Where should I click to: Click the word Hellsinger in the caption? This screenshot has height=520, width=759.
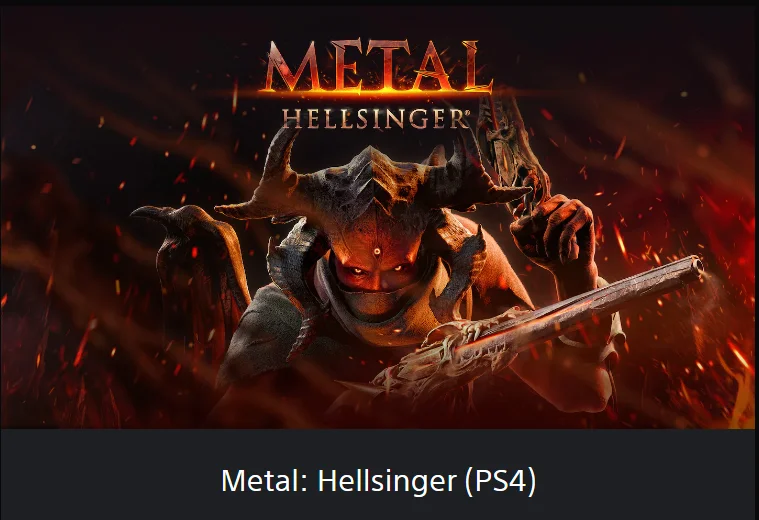(387, 481)
